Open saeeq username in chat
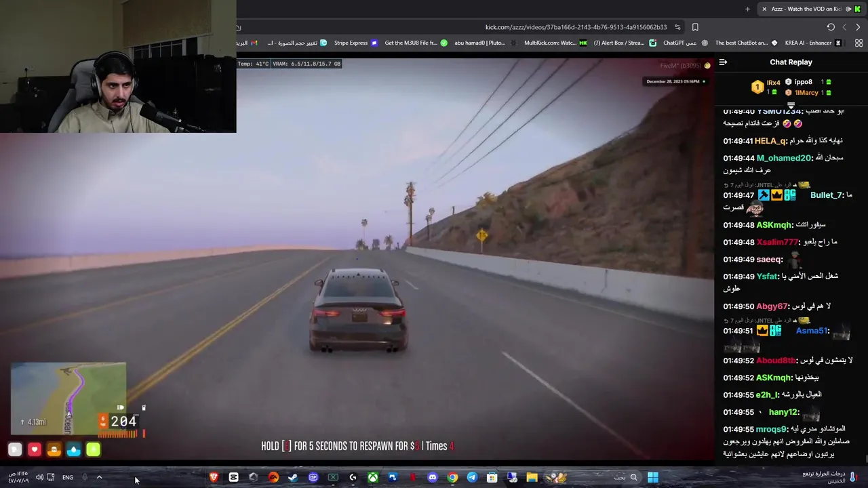This screenshot has height=488, width=868. pos(770,260)
